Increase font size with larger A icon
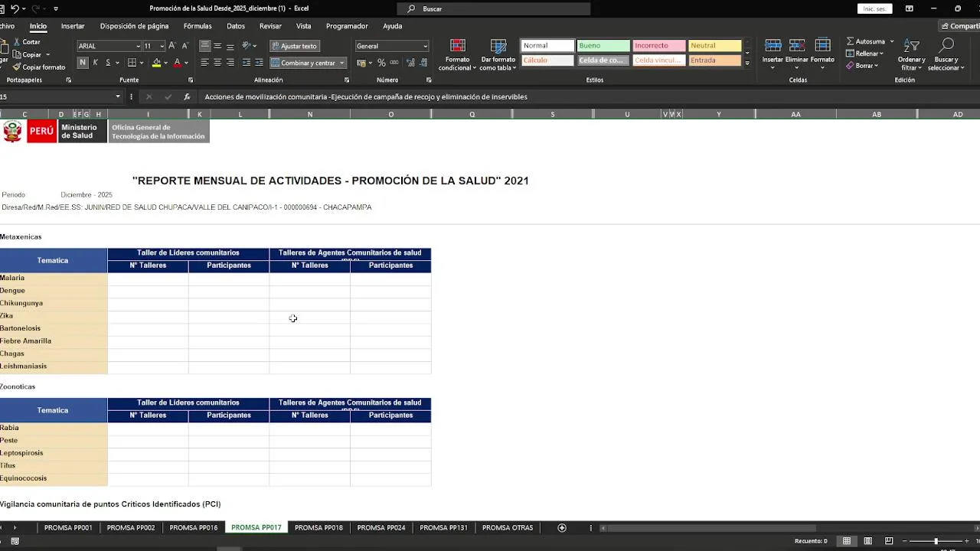This screenshot has height=551, width=980. (172, 46)
